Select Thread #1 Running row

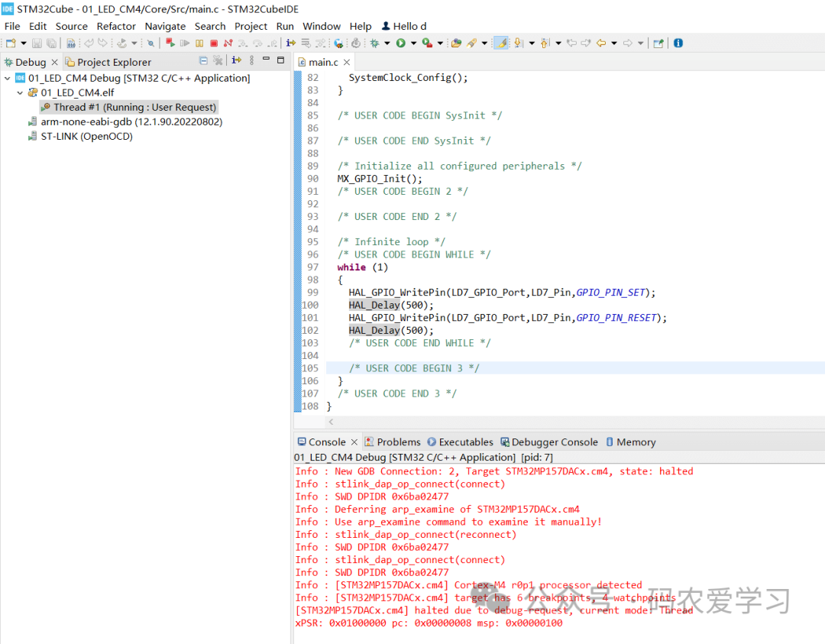click(x=129, y=107)
